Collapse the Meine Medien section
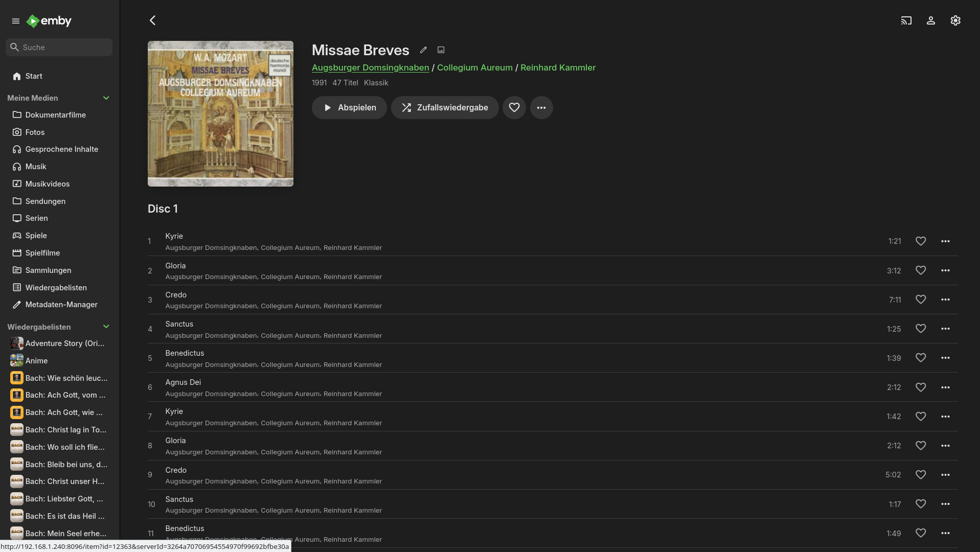The image size is (980, 552). pos(106,98)
